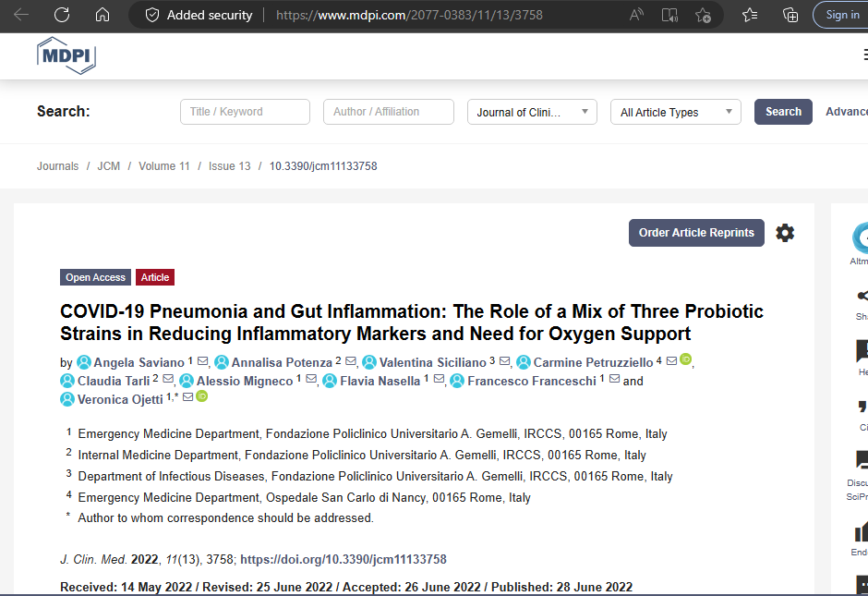868x596 pixels.
Task: Open Issue 13 breadcrumb
Action: coord(229,166)
